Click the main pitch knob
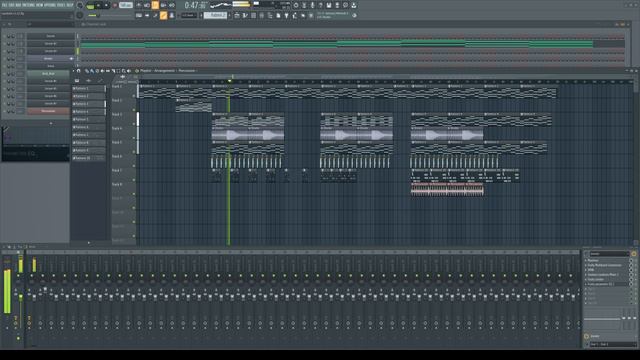Viewport: 640px width, 360px height. 80,15
